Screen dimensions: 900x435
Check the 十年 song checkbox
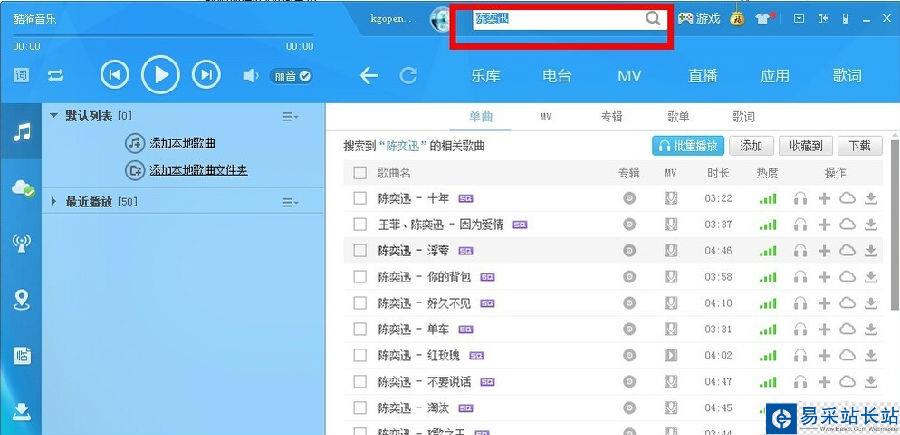[360, 199]
